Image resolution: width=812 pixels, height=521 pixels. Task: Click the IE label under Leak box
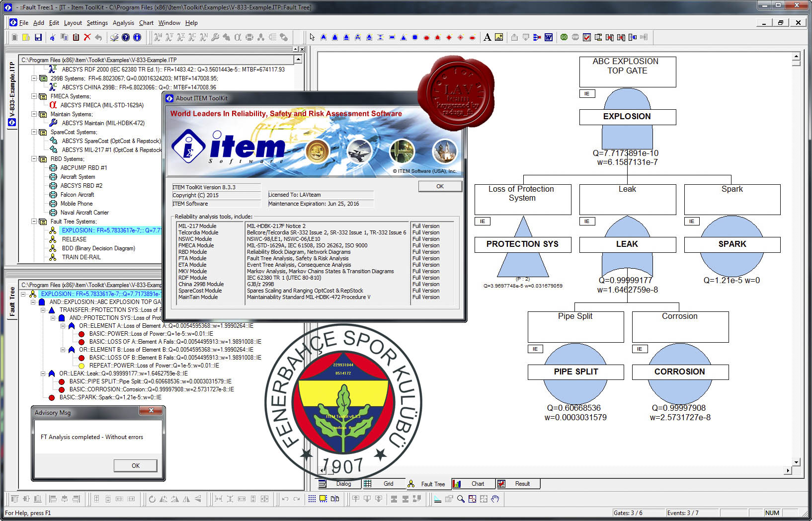(x=587, y=222)
